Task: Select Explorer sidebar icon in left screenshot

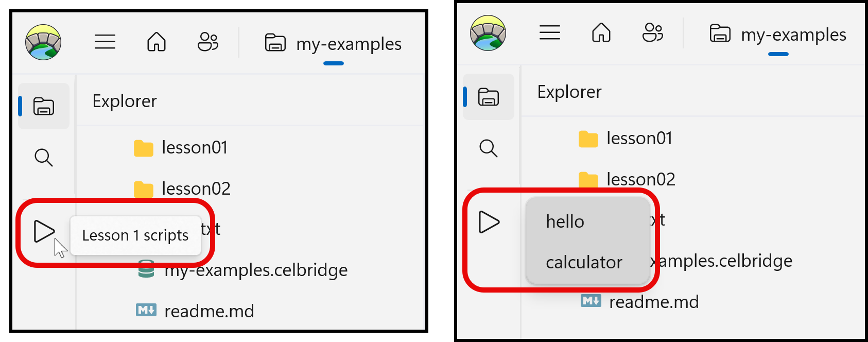Action: click(44, 106)
